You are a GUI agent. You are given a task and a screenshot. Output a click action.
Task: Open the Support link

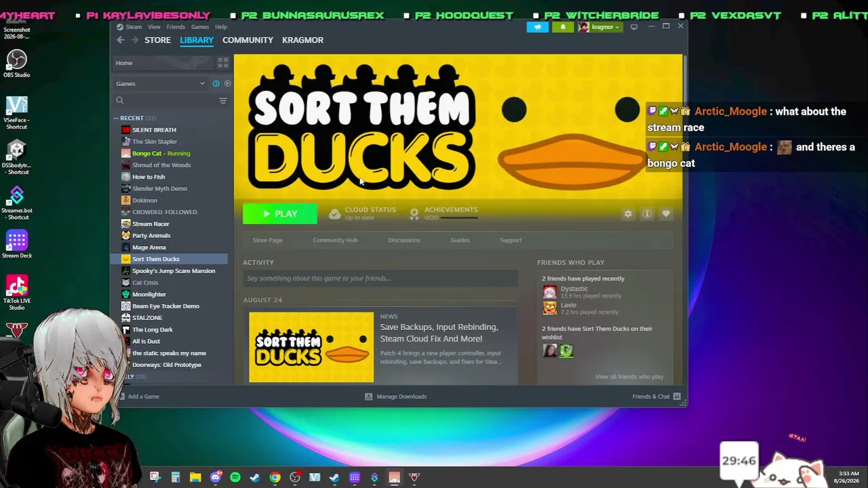tap(511, 240)
